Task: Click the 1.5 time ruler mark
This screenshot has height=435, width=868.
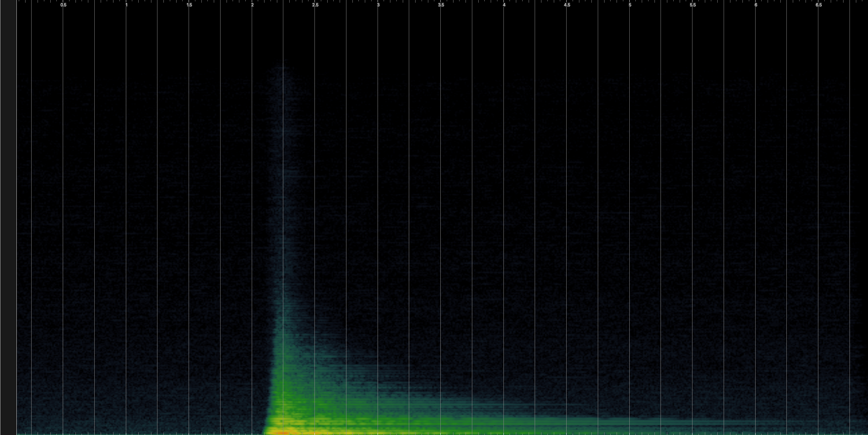Action: (189, 5)
